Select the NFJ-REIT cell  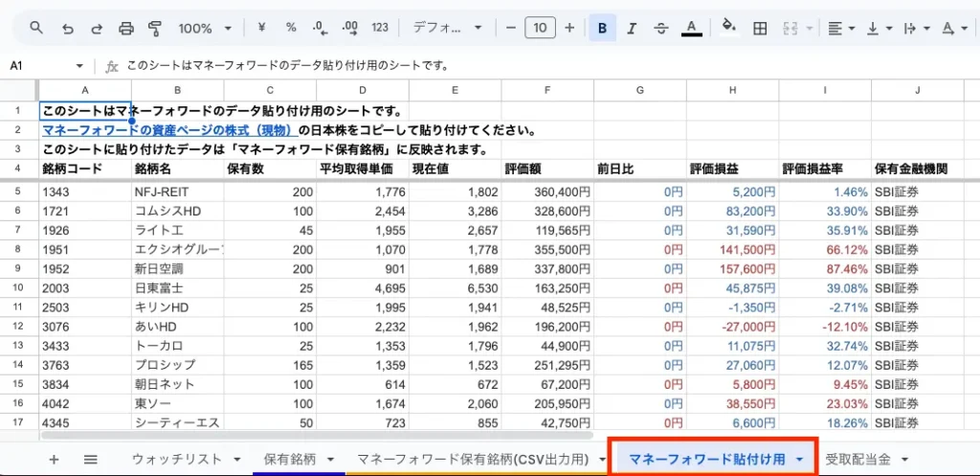[x=177, y=192]
